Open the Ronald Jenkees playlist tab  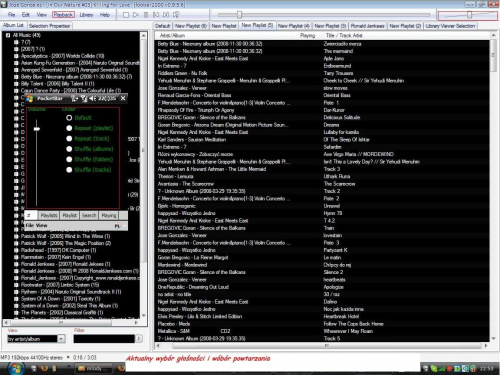(367, 26)
